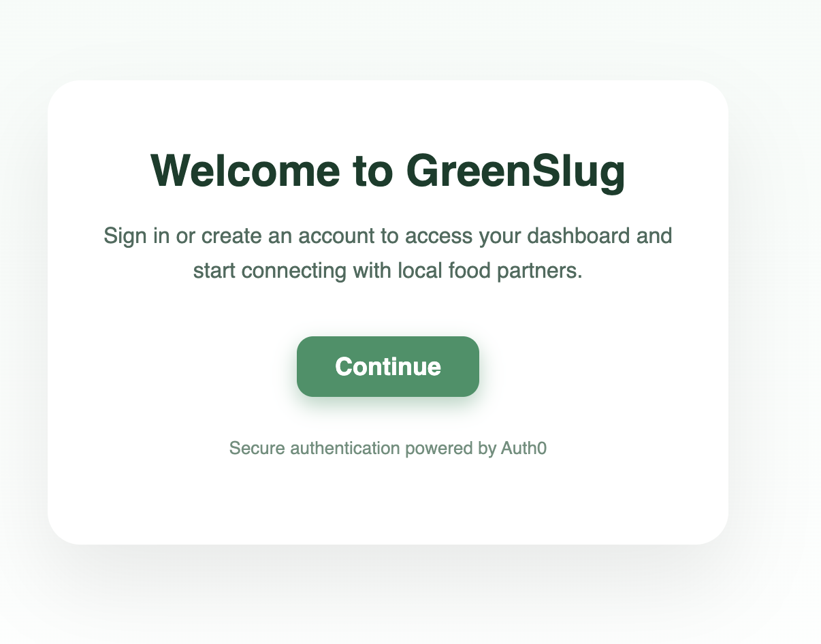
Task: Click the pale background outside the card
Action: click(x=776, y=41)
